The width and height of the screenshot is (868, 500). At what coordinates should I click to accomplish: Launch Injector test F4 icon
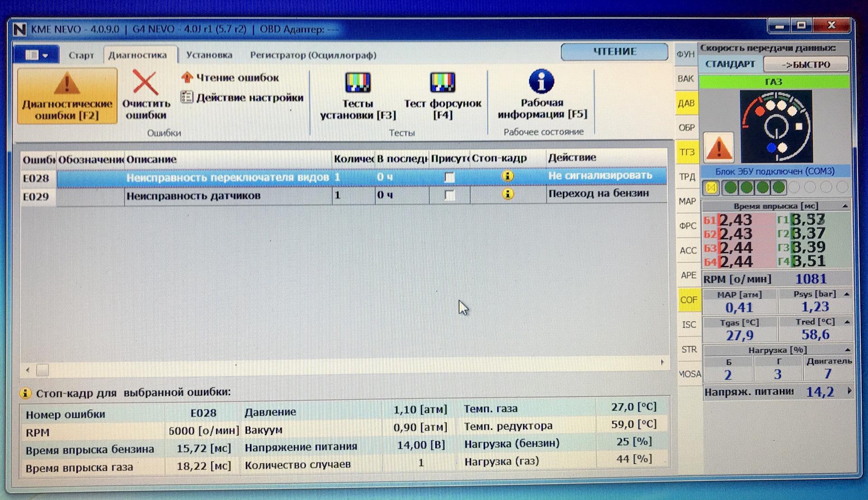point(442,83)
